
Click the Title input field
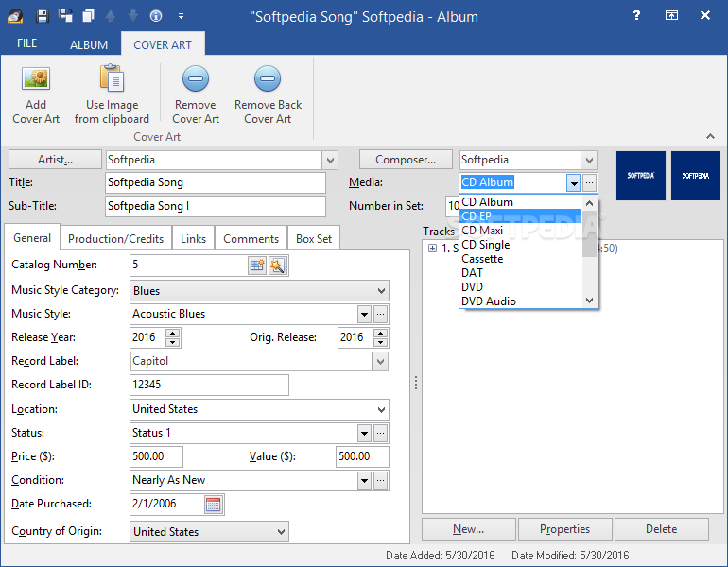(216, 182)
